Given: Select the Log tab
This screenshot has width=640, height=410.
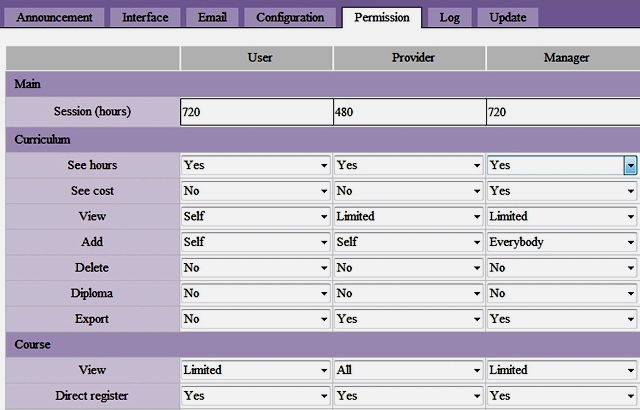Looking at the screenshot, I should click(x=450, y=17).
